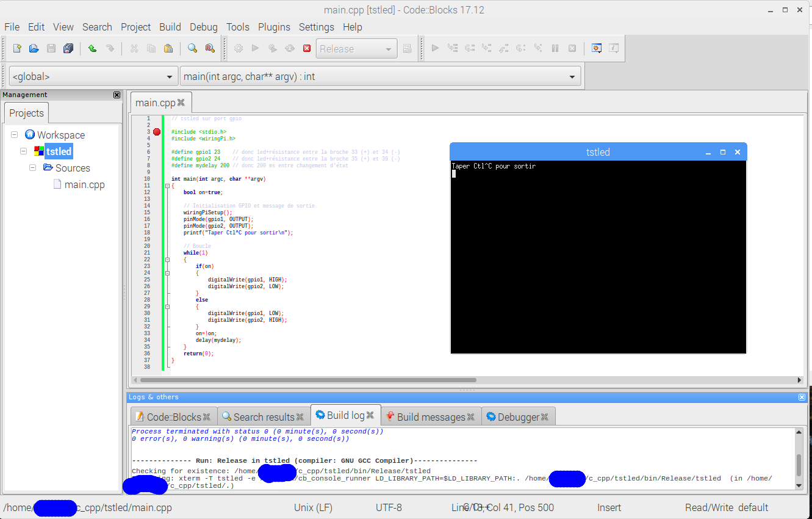Image resolution: width=812 pixels, height=519 pixels.
Task: Switch to the Build messages tab
Action: [430, 417]
